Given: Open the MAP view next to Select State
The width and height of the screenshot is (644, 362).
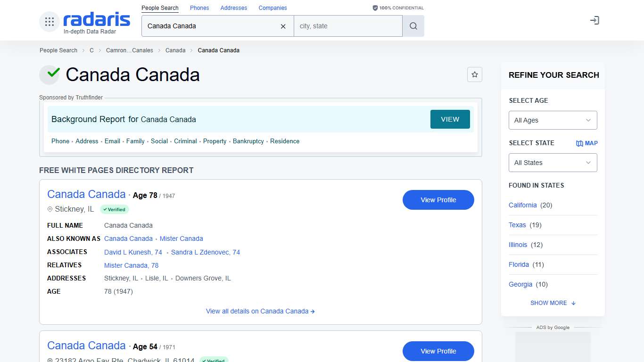Looking at the screenshot, I should pos(586,143).
